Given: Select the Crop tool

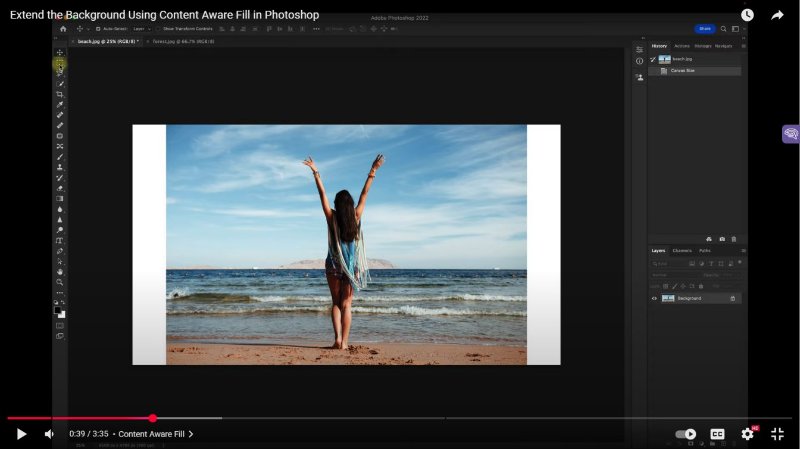Looking at the screenshot, I should point(60,94).
